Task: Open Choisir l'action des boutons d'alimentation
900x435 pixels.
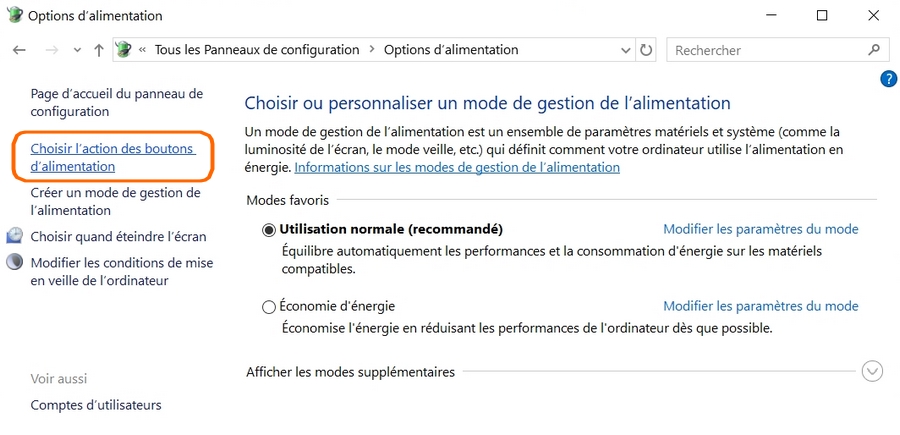Action: tap(112, 157)
